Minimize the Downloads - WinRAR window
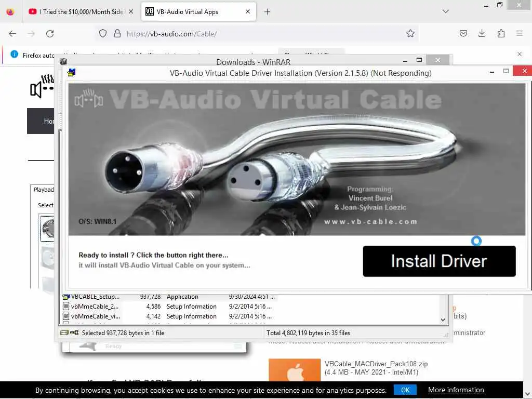 [405, 60]
